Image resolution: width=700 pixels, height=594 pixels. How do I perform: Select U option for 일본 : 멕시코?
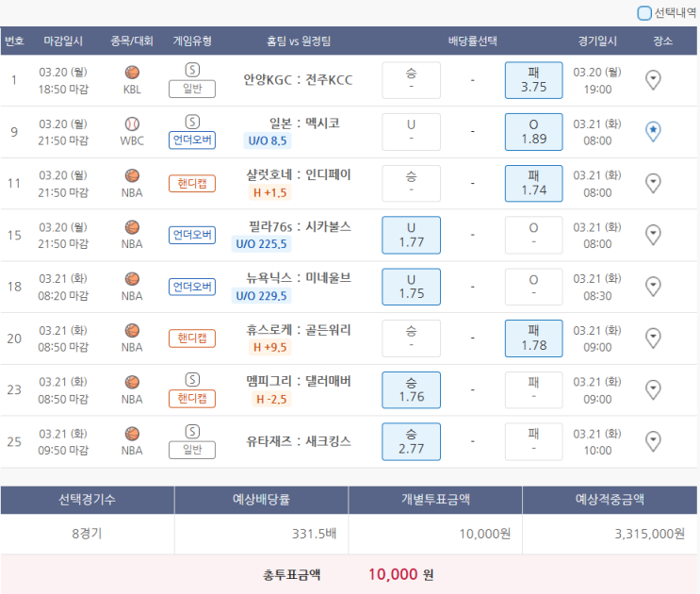coord(411,132)
